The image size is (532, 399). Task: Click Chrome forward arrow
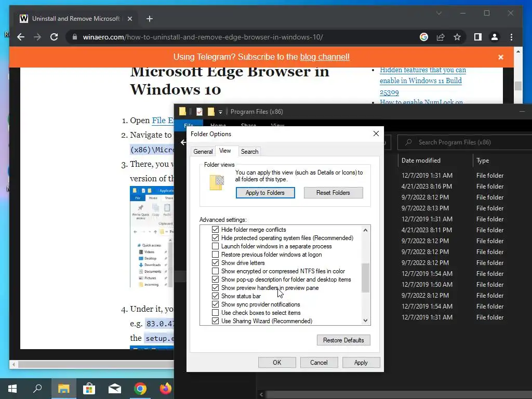click(x=37, y=37)
